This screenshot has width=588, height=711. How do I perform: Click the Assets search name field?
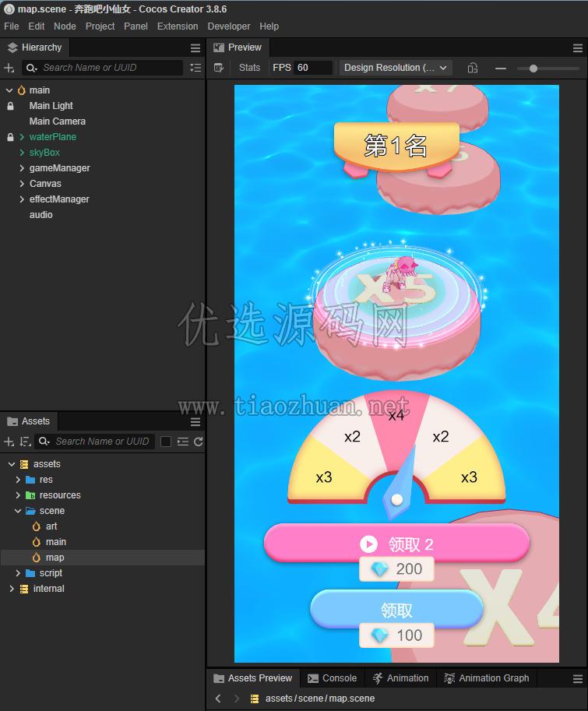(x=95, y=442)
